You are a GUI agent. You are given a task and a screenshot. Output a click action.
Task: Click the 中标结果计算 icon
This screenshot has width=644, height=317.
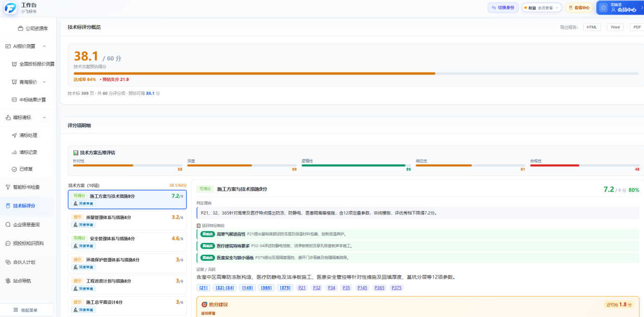[14, 99]
